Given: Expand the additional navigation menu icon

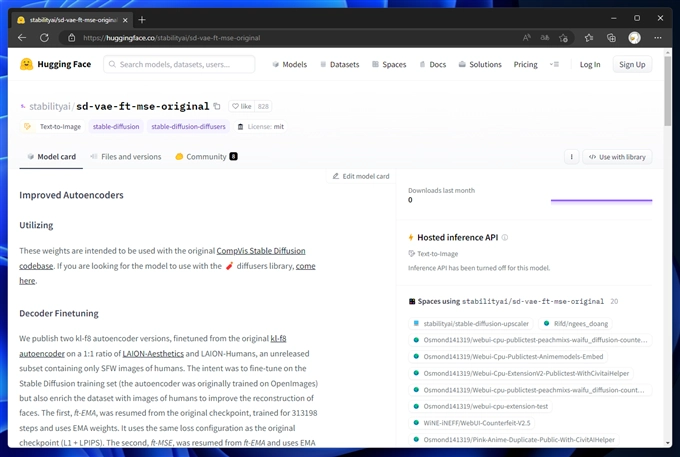Looking at the screenshot, I should [554, 64].
